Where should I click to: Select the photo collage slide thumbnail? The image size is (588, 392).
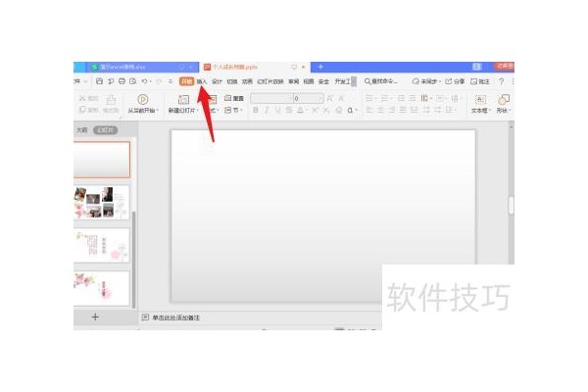[x=102, y=203]
